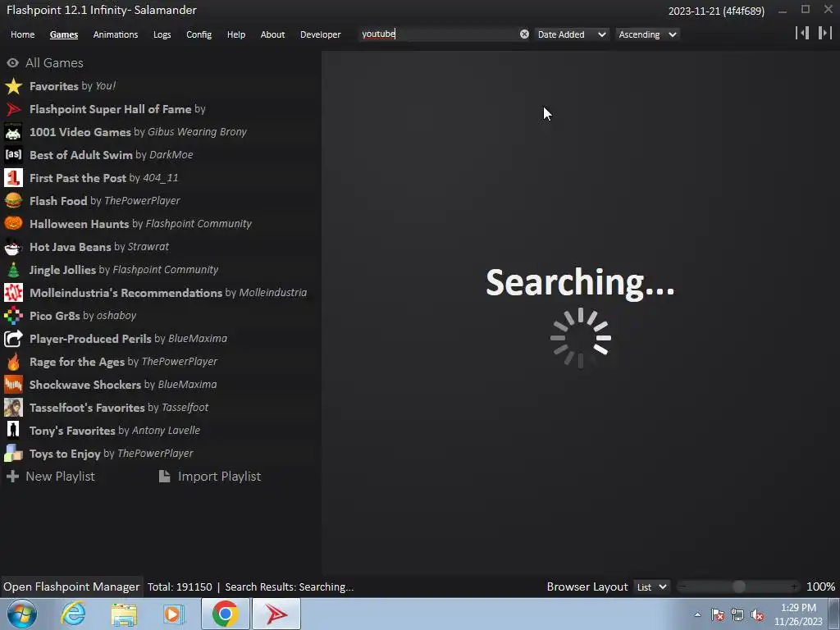This screenshot has height=630, width=840.
Task: Launch Internet Explorer from taskbar
Action: coord(73,614)
